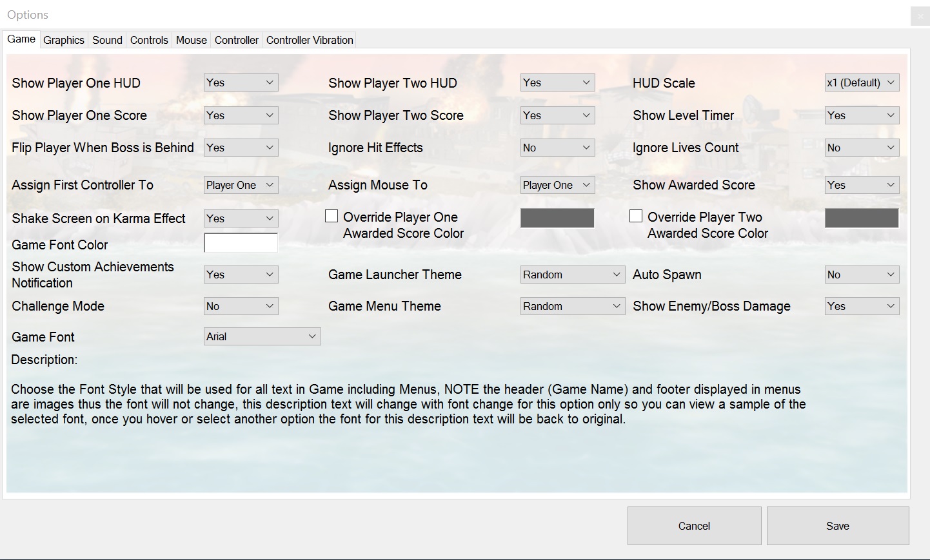Expand the Auto Spawn dropdown
The width and height of the screenshot is (930, 560).
[862, 275]
